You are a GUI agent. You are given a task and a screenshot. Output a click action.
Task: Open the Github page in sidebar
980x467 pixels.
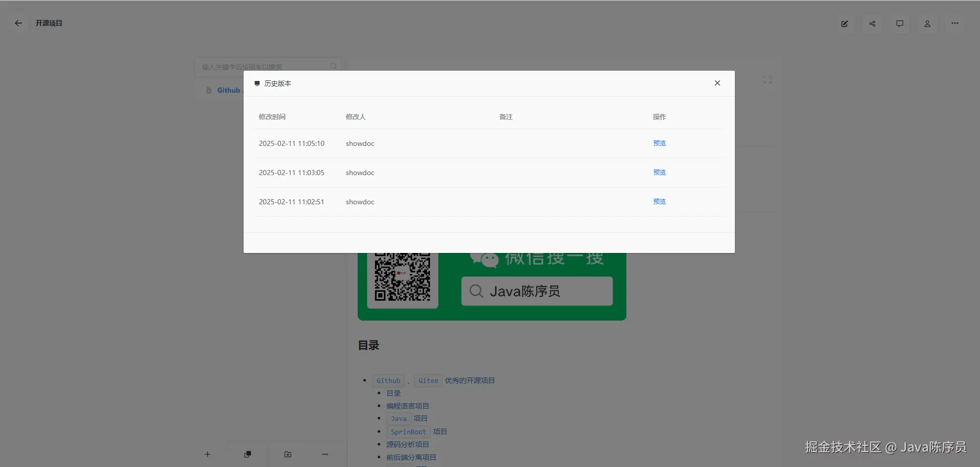[228, 90]
